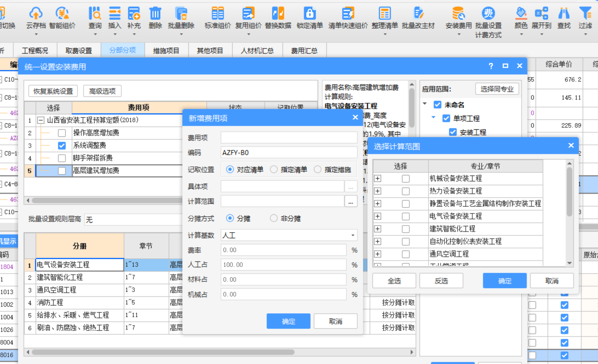Open the 批量改主材 tool

click(x=418, y=18)
